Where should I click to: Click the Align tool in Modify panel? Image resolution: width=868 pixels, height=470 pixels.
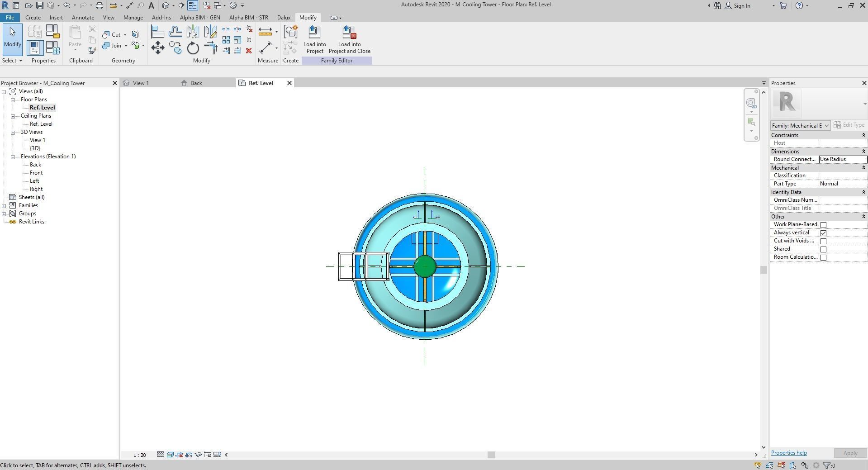[157, 32]
